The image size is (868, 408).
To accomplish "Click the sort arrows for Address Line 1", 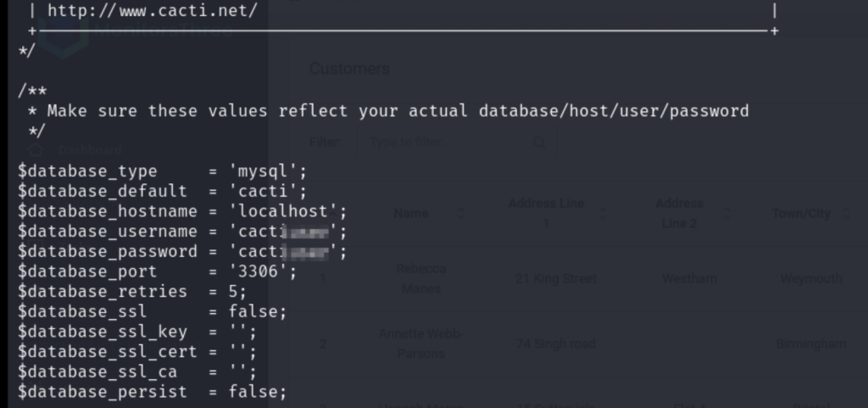I will (603, 213).
